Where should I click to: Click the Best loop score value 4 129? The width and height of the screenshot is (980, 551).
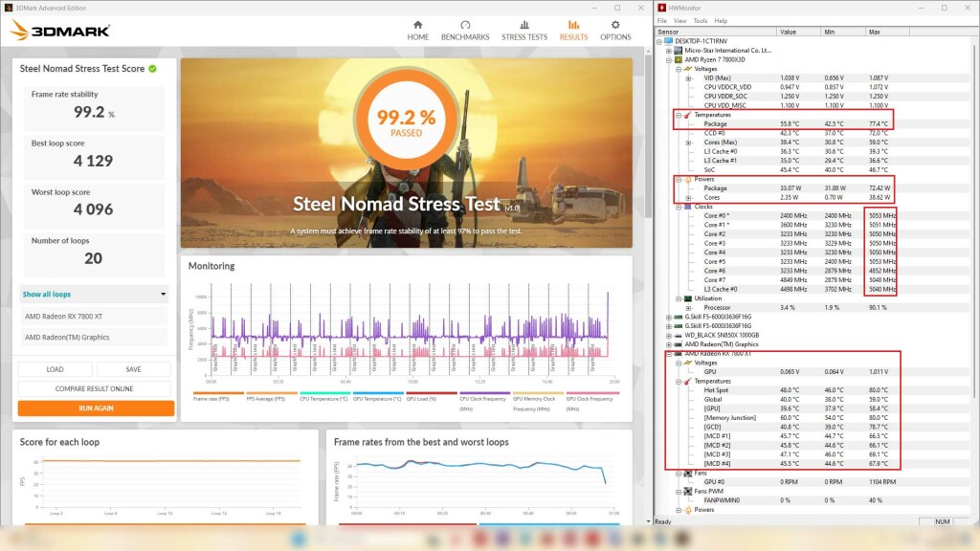93,161
